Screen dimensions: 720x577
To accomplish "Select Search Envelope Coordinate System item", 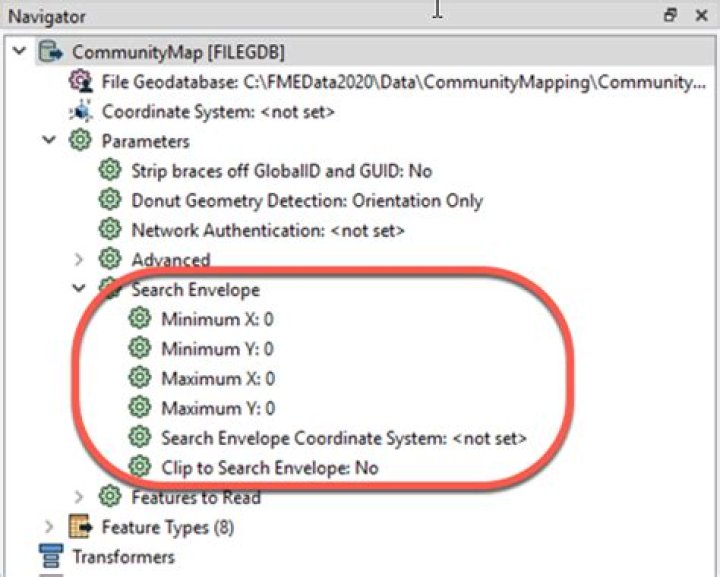I will [343, 438].
